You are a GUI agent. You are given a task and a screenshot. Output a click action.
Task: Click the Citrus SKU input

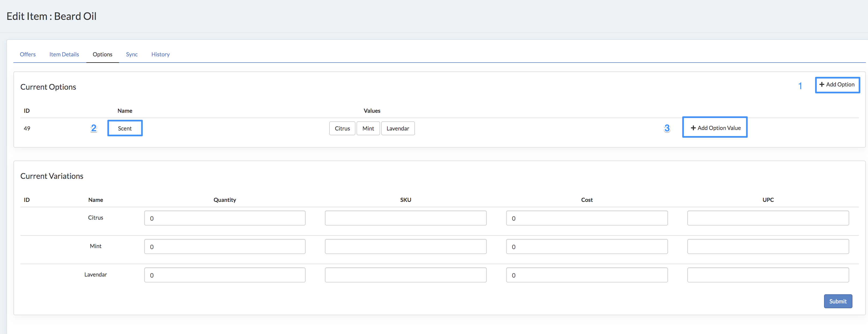pyautogui.click(x=405, y=218)
